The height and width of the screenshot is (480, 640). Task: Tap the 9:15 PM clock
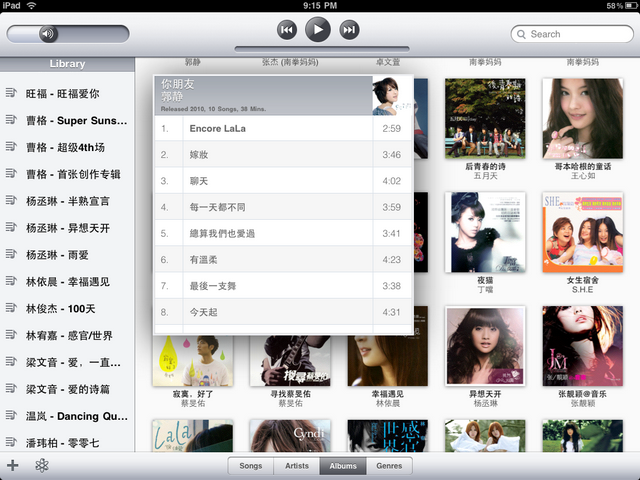[320, 5]
